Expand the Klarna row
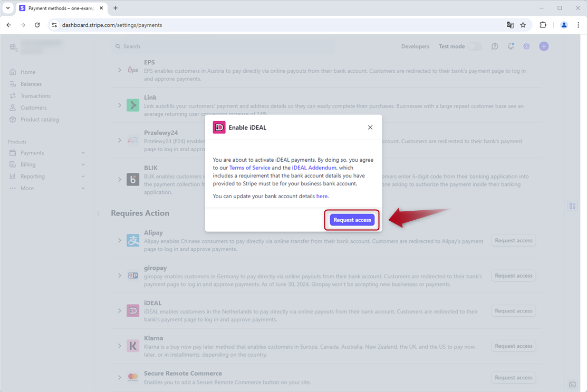The image size is (587, 392). pyautogui.click(x=119, y=346)
